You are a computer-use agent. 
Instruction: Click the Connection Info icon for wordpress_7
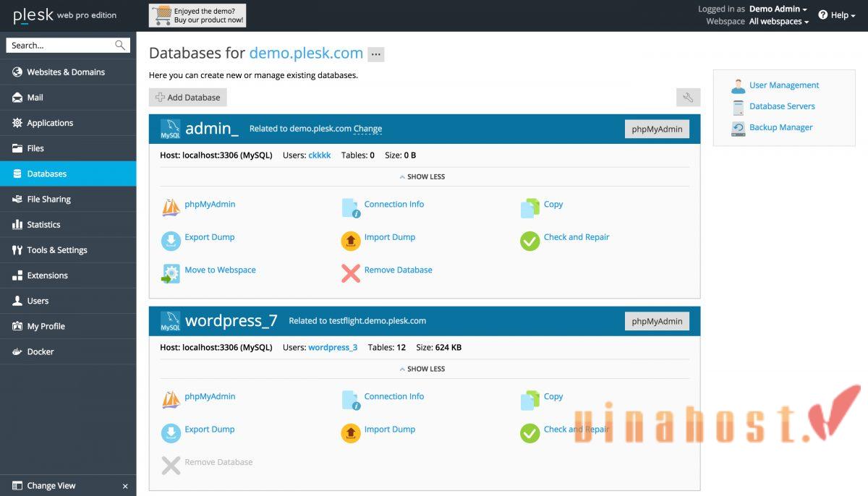click(x=351, y=401)
